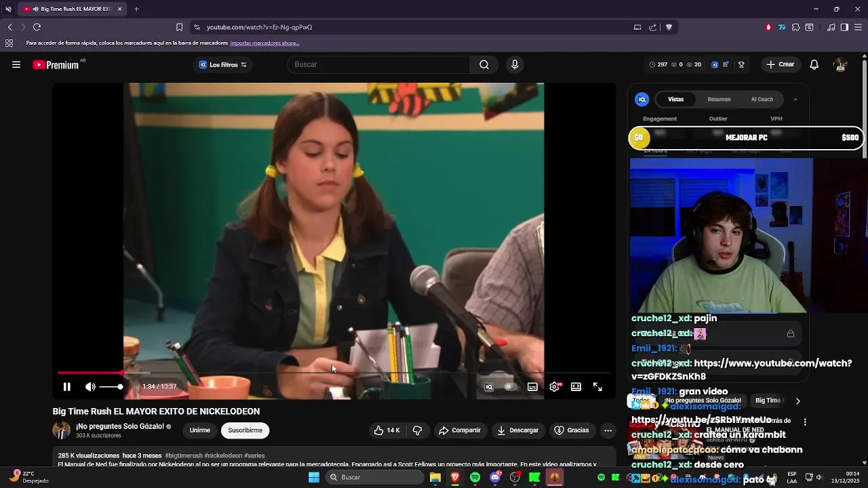Dislike the video with thumbs down
The width and height of the screenshot is (868, 488).
418,430
